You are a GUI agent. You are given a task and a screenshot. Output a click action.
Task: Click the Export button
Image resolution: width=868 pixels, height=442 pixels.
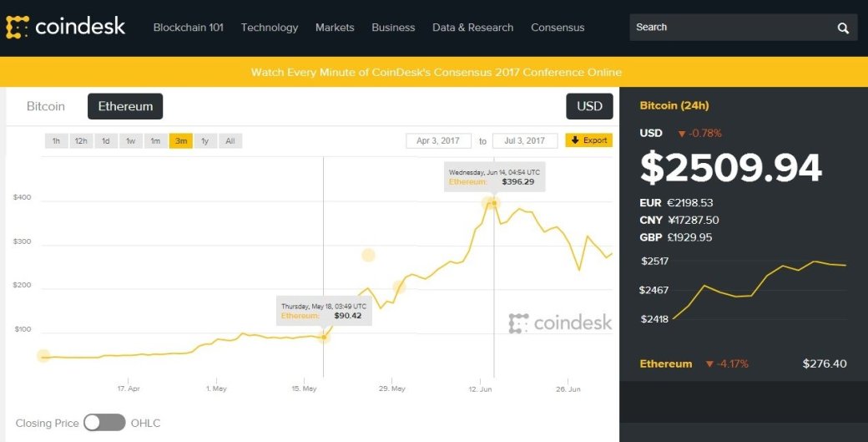[x=589, y=140]
